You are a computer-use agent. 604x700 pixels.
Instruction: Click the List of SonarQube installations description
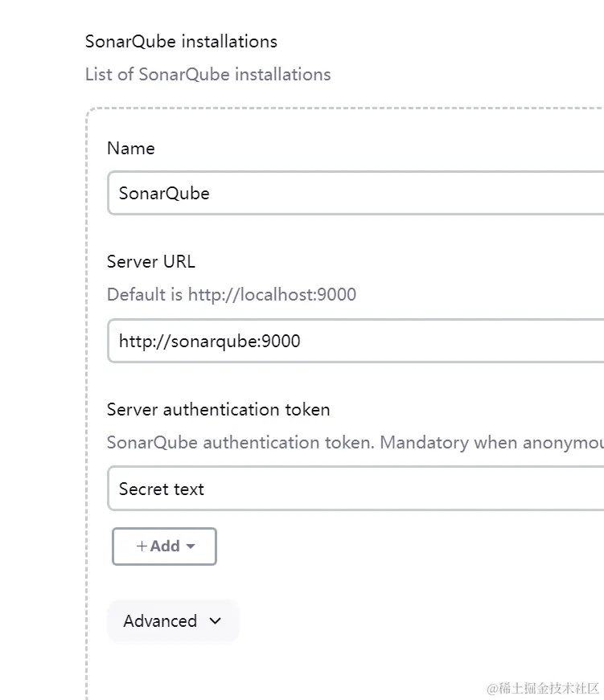click(207, 75)
